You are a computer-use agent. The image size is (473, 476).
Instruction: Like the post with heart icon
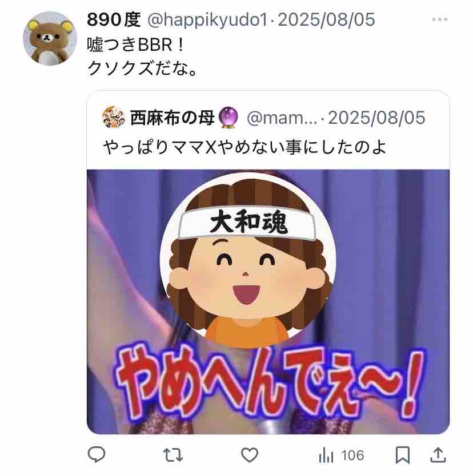pyautogui.click(x=250, y=455)
